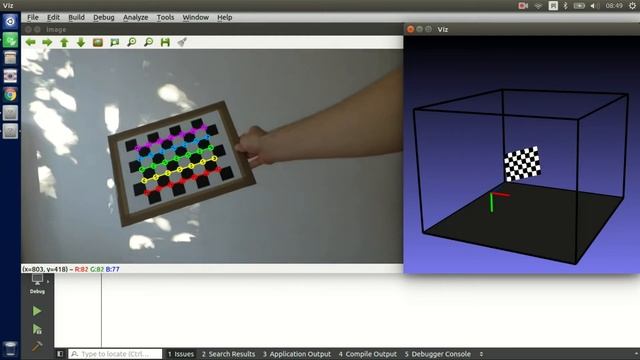640x360 pixels.
Task: Open the Tools menu
Action: [165, 17]
